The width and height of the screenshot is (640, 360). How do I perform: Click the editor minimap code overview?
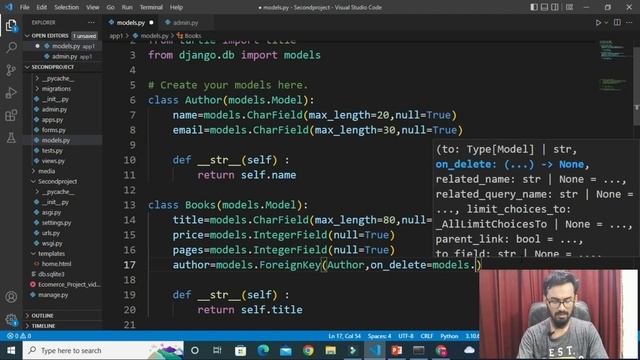click(612, 65)
